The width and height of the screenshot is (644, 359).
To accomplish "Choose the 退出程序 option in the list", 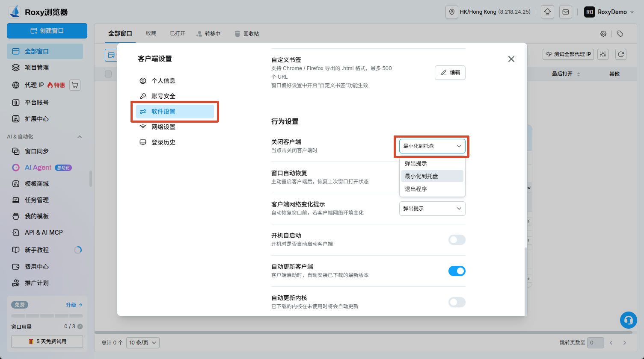I will coord(432,189).
